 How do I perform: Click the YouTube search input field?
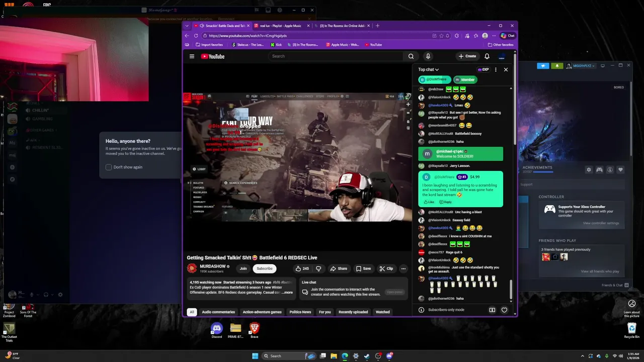tap(336, 56)
